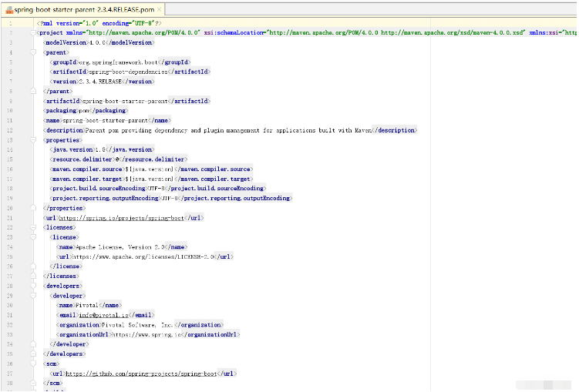Viewport: 579px width, 392px height.
Task: Click the 2.3.4.RELEASE version value
Action: (100, 82)
